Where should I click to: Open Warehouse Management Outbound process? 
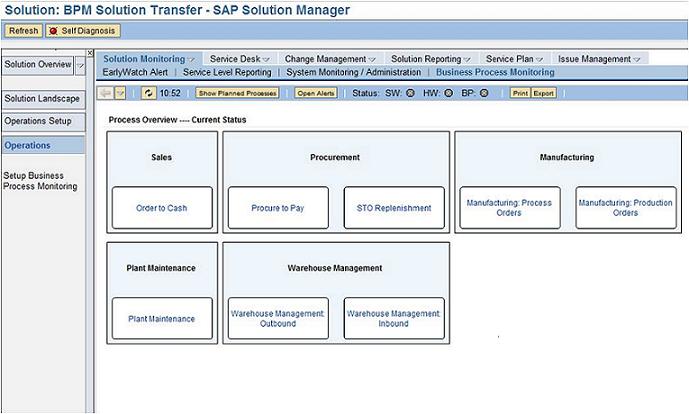pyautogui.click(x=278, y=319)
